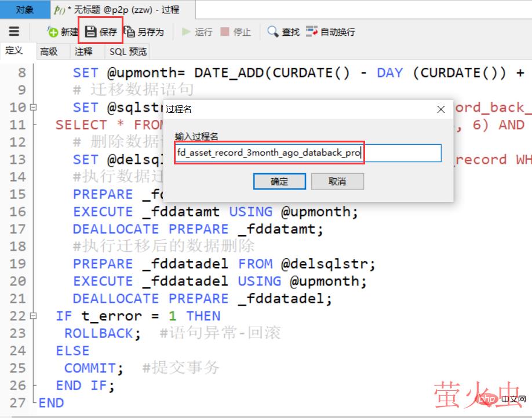
Task: Close the 过程名 dialog with X
Action: pos(441,109)
